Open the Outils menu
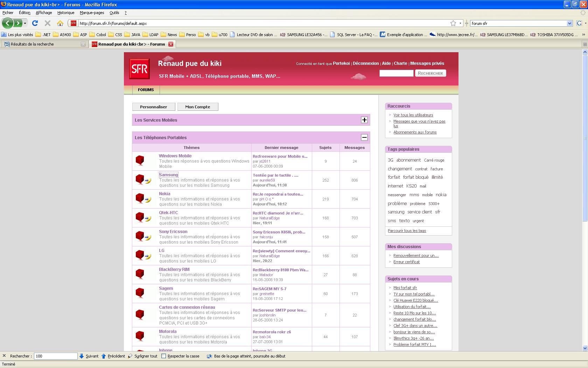 click(114, 13)
